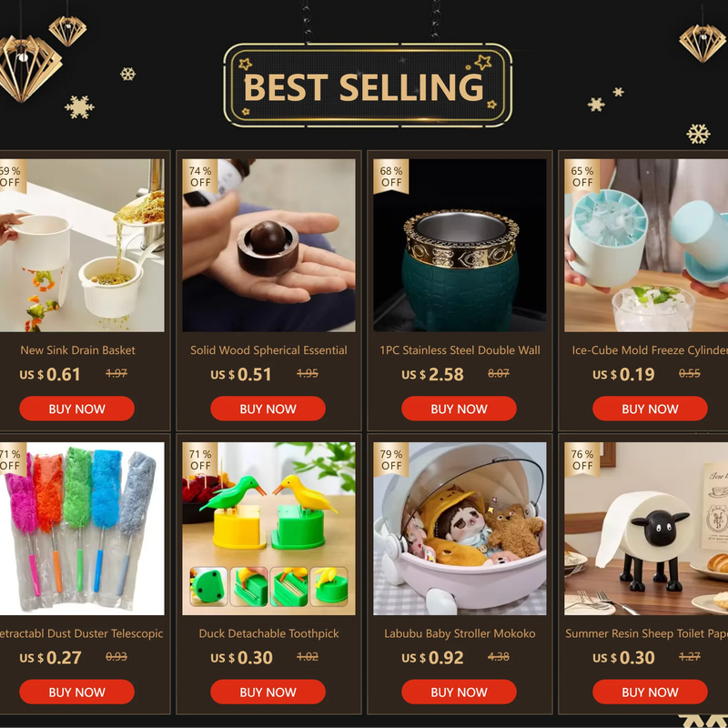Open the sink drain basket product image
This screenshot has height=728, width=728.
(82, 245)
